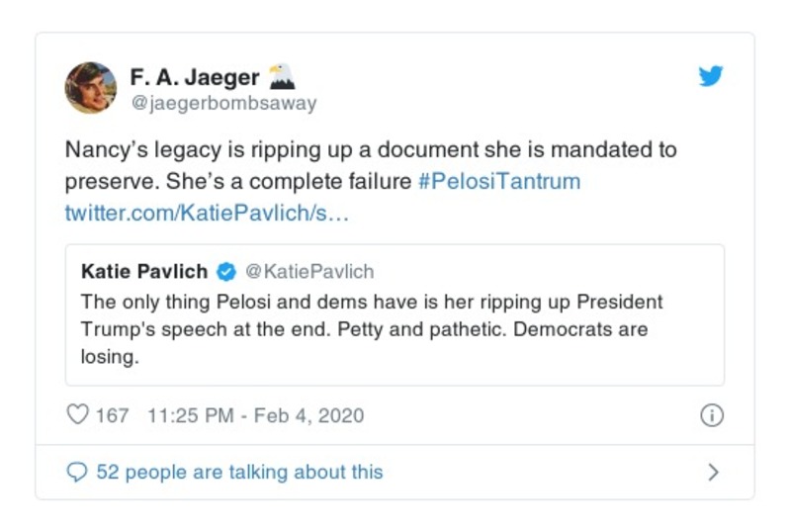Click the word "losing." ending the quoted tweet

[110, 358]
